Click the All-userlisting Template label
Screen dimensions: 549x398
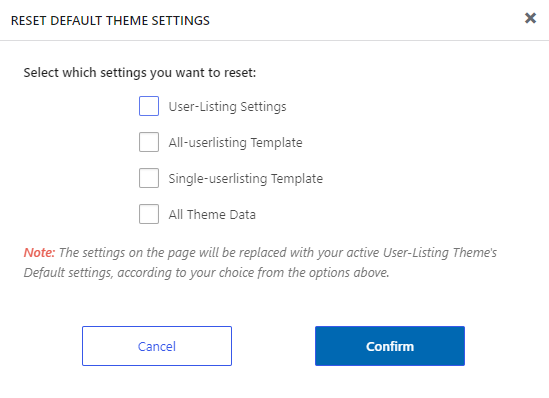click(235, 143)
